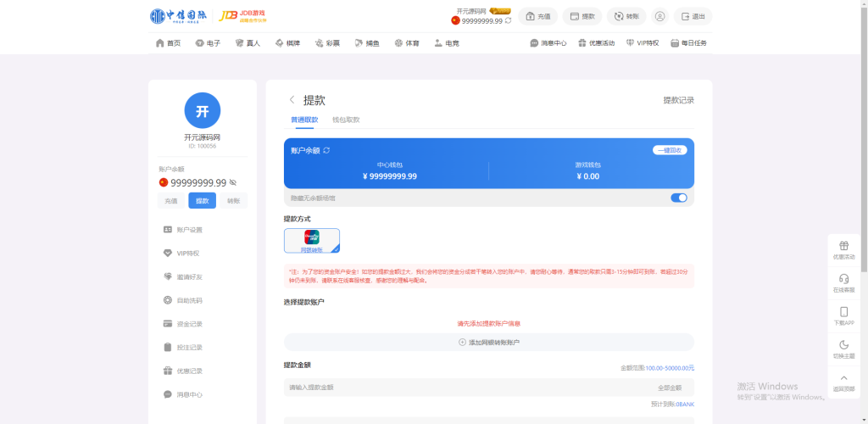The height and width of the screenshot is (424, 868).
Task: Click sidebar 充值 button
Action: 171,201
